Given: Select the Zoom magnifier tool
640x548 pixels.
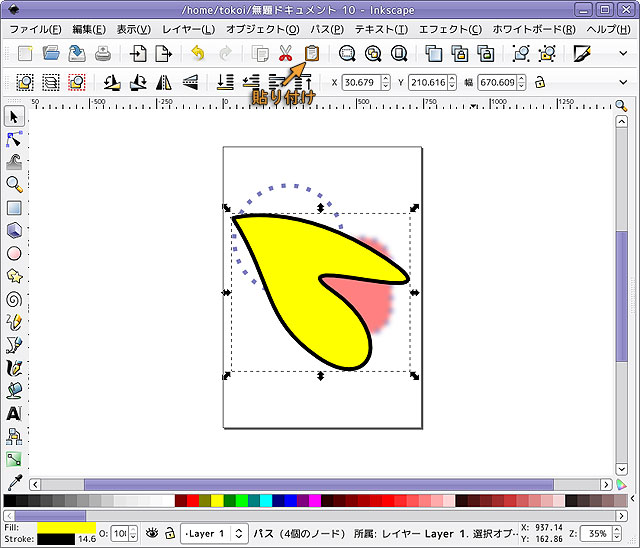Looking at the screenshot, I should pos(14,184).
